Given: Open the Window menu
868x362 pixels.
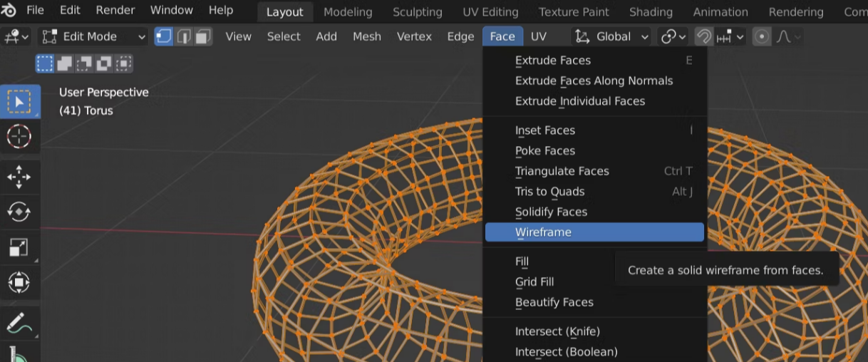Looking at the screenshot, I should click(172, 11).
